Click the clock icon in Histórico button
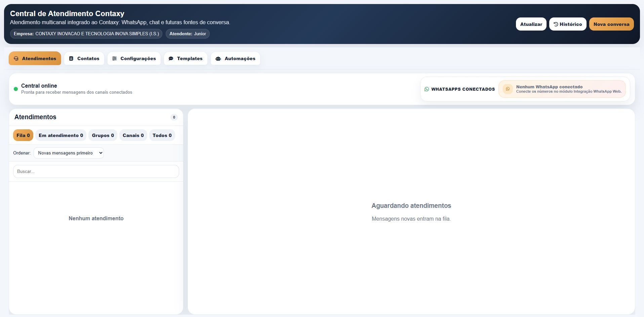The width and height of the screenshot is (644, 317). [x=556, y=24]
